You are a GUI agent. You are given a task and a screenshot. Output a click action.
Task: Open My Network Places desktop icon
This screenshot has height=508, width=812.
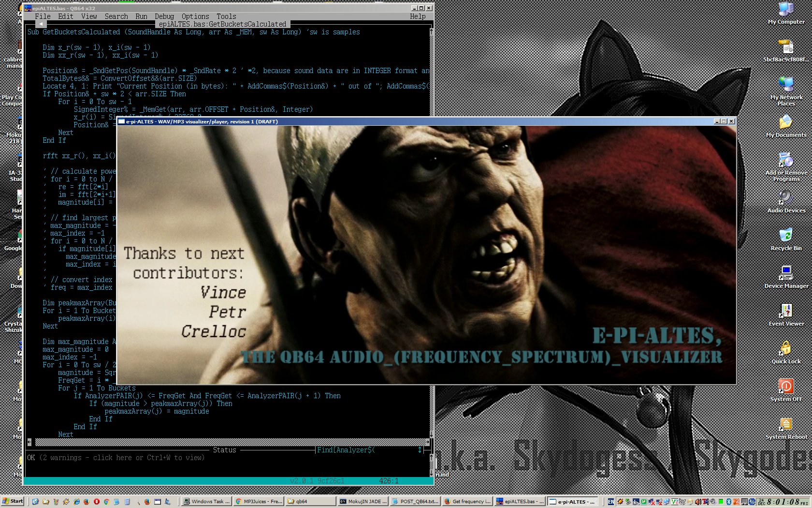pyautogui.click(x=786, y=91)
